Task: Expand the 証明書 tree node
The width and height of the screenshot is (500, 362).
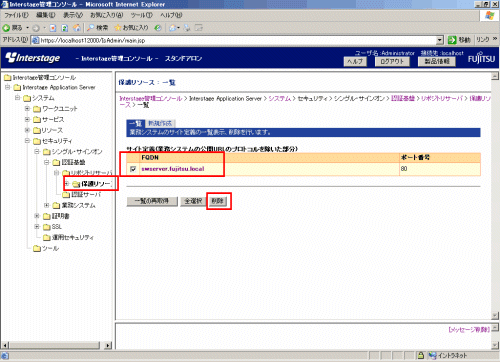Action: click(x=37, y=216)
